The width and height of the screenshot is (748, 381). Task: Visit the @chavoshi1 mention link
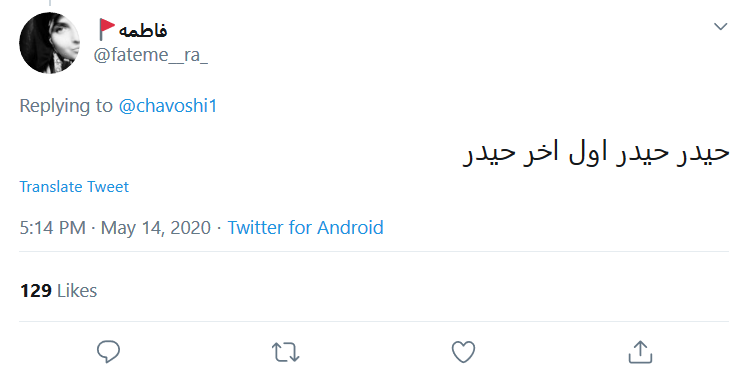click(x=167, y=105)
